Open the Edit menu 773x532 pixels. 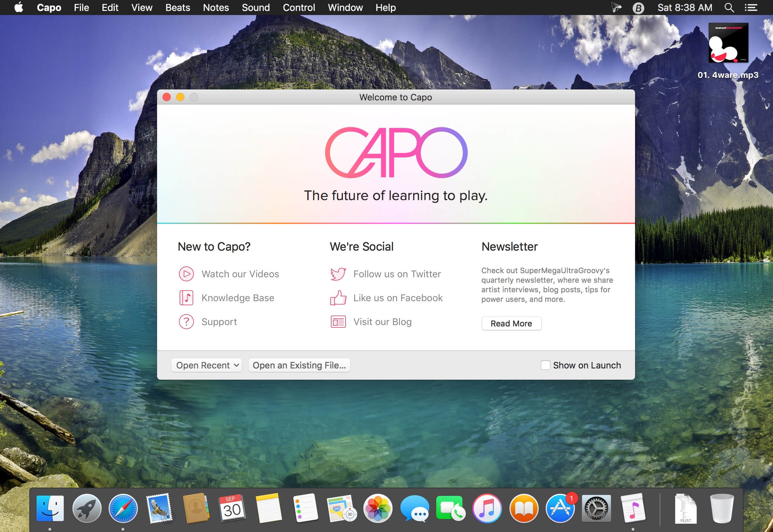coord(110,8)
